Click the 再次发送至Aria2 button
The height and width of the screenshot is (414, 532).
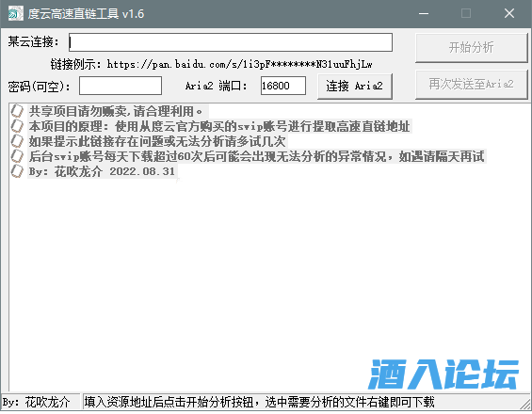point(472,84)
